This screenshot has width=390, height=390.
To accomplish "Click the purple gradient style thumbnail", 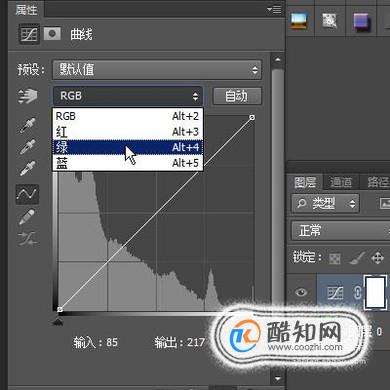I will [x=361, y=22].
